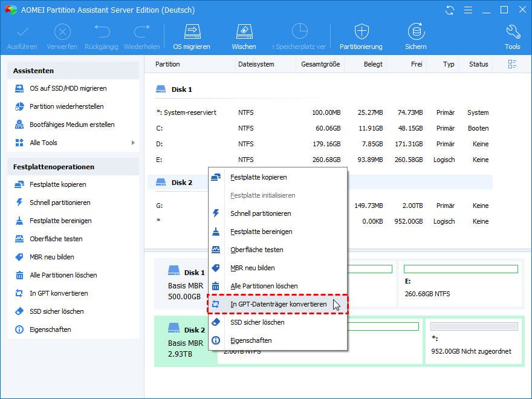Open Bootfähiges Medium erstellen in sidebar

click(x=72, y=125)
